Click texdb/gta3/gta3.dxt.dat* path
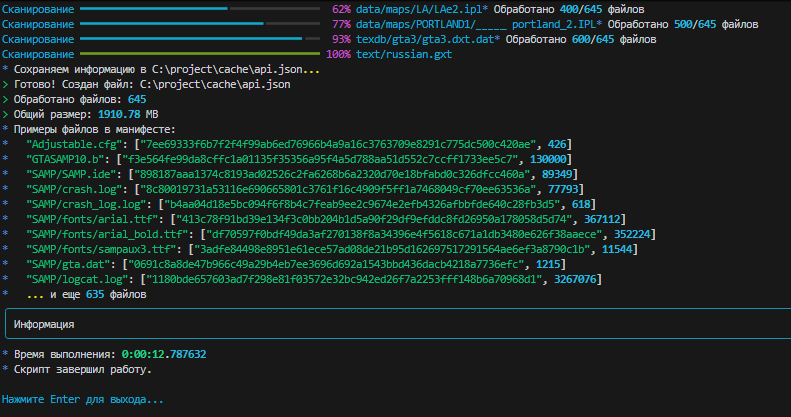This screenshot has width=791, height=417. point(428,39)
